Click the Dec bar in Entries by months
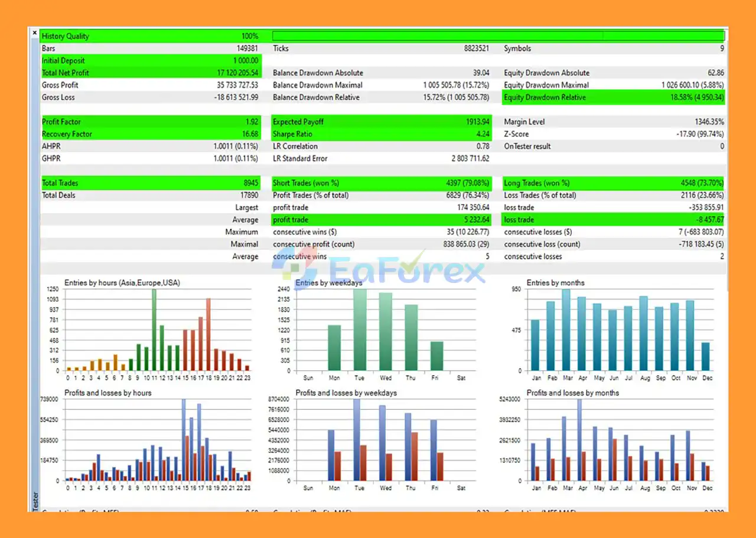Viewport: 756px width, 538px height. tap(705, 356)
